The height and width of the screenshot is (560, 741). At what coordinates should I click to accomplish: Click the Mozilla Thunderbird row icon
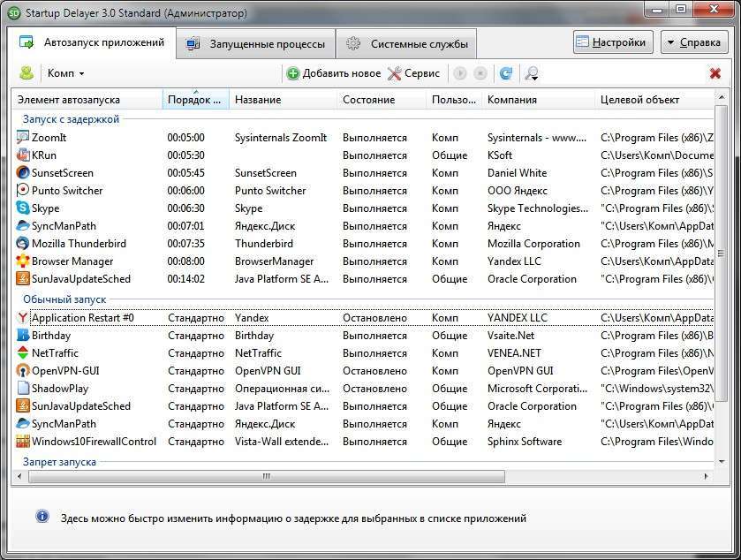click(23, 244)
